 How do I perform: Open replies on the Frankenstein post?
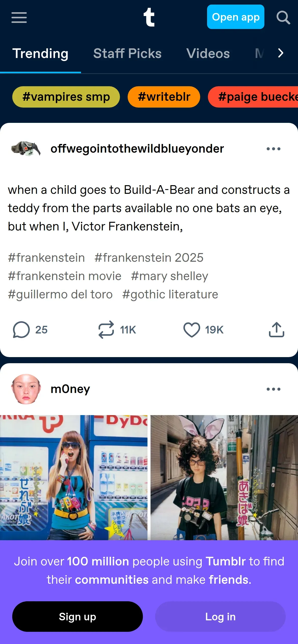point(30,330)
